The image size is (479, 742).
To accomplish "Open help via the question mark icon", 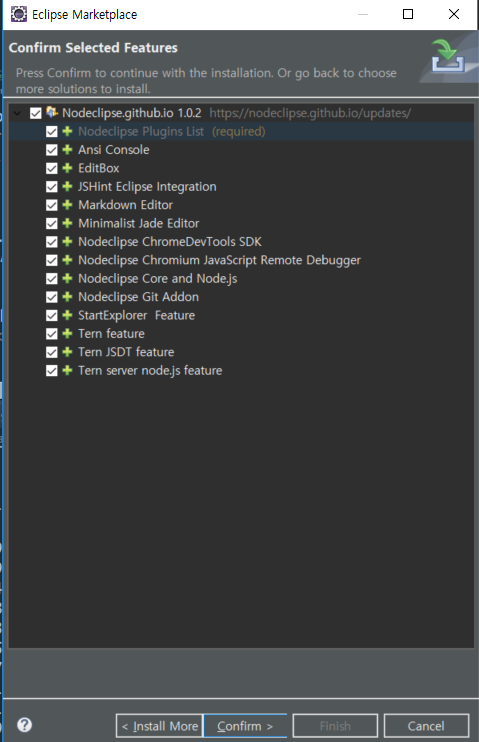I will coord(25,724).
